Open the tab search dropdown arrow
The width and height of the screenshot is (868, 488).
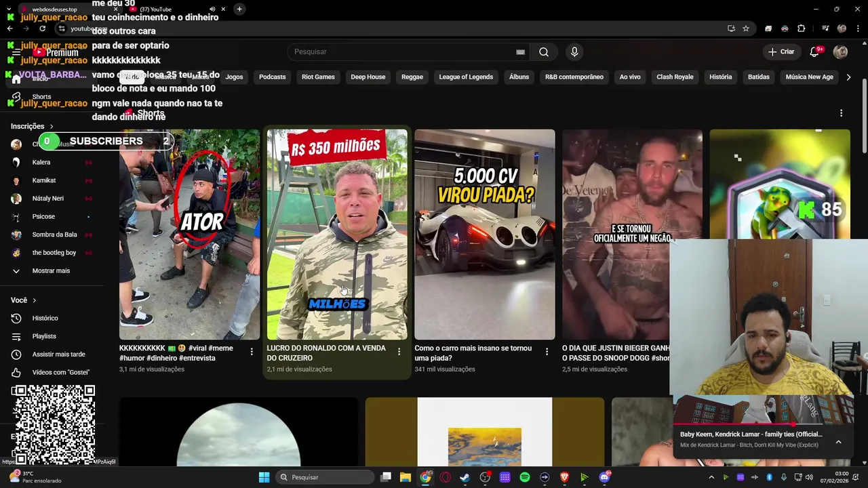[x=9, y=9]
